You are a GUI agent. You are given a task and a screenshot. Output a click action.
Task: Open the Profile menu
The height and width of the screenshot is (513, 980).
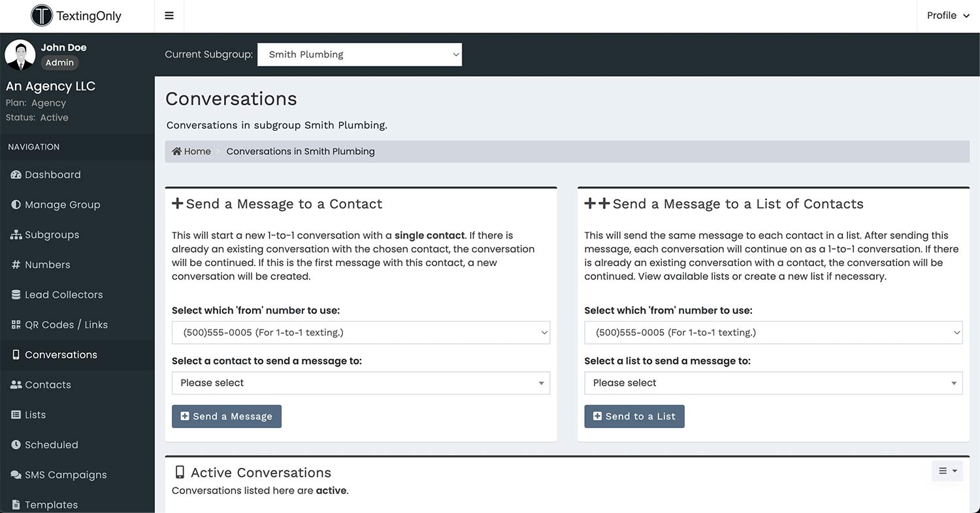947,15
